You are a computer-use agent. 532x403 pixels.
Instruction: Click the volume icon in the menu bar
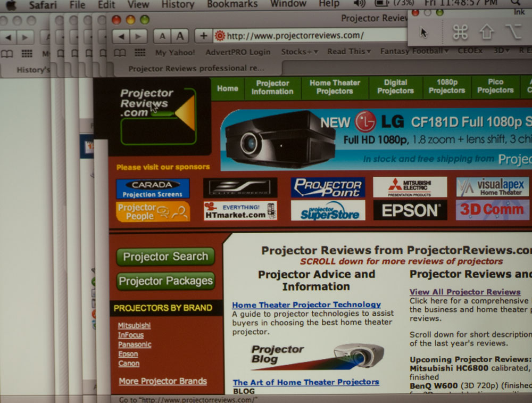(x=359, y=4)
